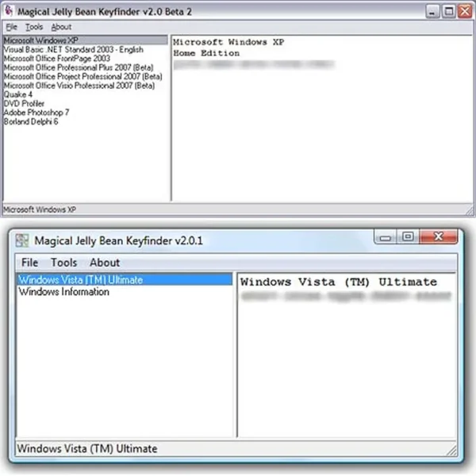Click the resize grip of the v2.0.1 window
The height and width of the screenshot is (476, 476).
pos(451,450)
